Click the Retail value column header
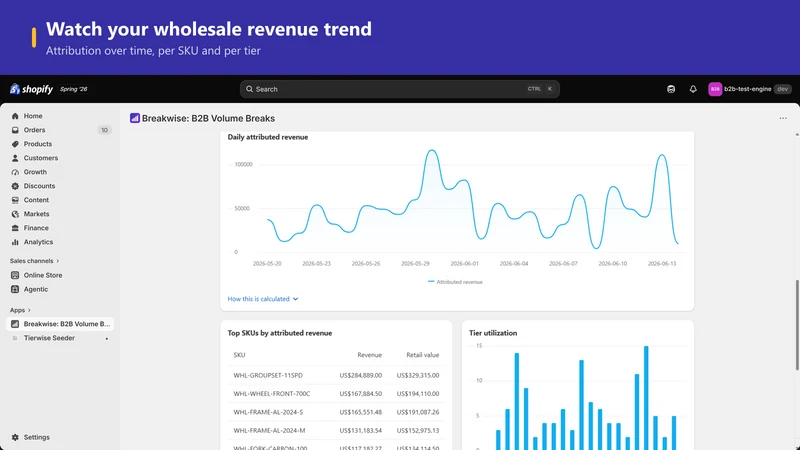 click(x=422, y=355)
